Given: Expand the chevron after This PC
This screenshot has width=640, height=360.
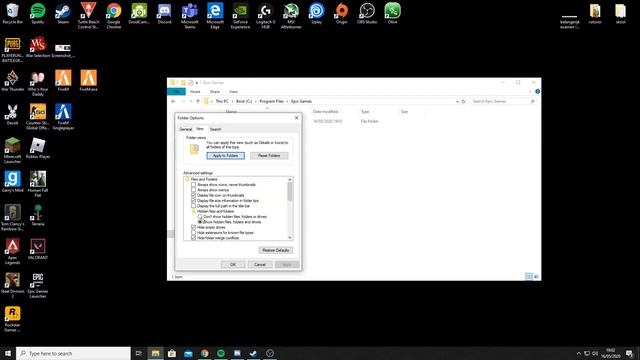Looking at the screenshot, I should coord(232,101).
